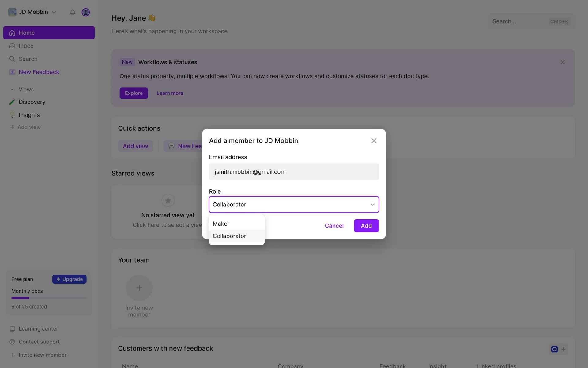The width and height of the screenshot is (588, 368).
Task: Open the Insights view
Action: coord(29,115)
